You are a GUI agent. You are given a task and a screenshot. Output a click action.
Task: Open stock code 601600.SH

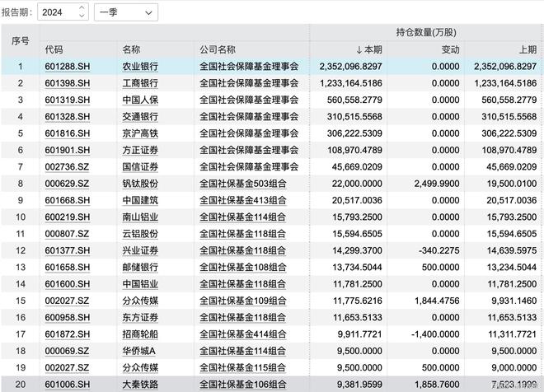68,284
